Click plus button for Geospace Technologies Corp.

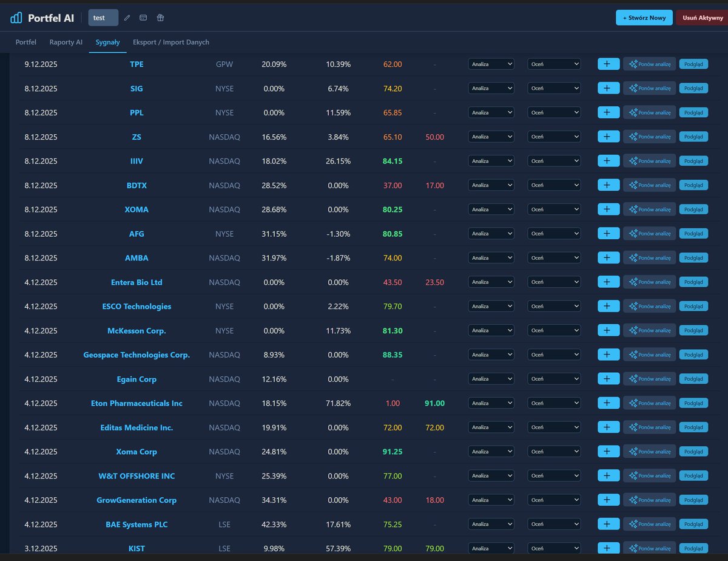click(608, 355)
